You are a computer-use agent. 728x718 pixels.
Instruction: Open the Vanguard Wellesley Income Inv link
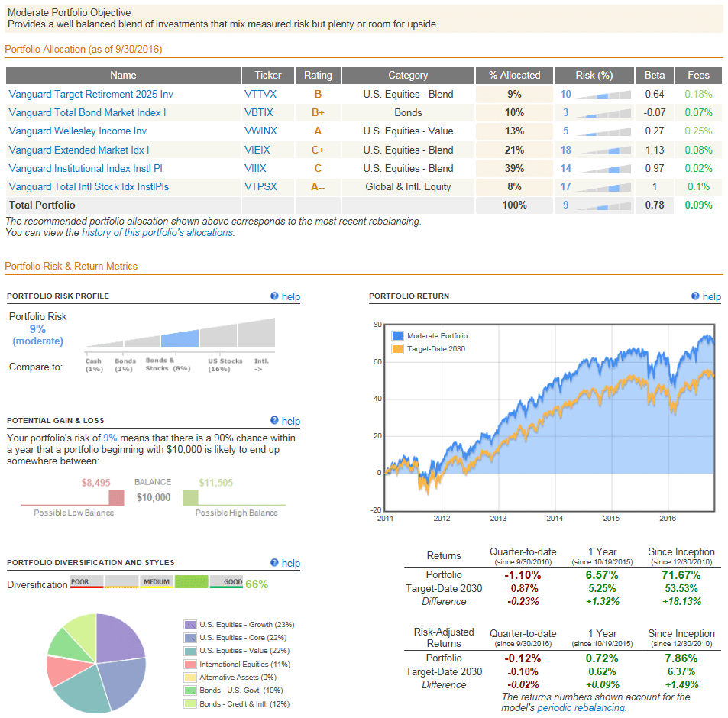point(77,131)
